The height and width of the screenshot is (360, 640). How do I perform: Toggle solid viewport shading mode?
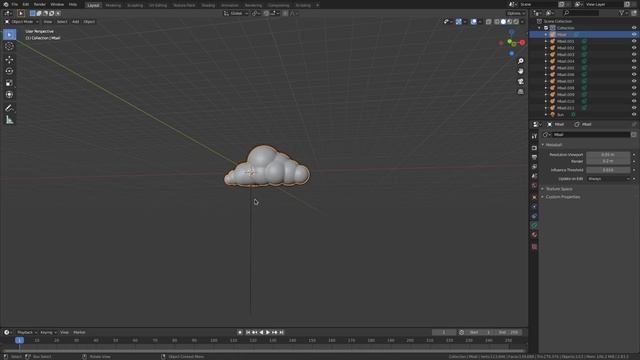[x=503, y=22]
